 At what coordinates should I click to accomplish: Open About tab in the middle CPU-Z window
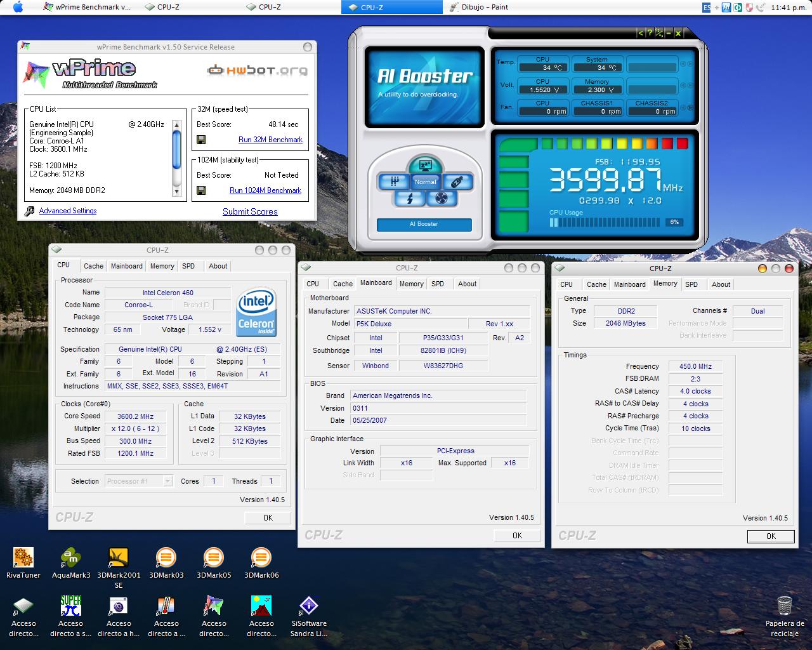pos(468,284)
